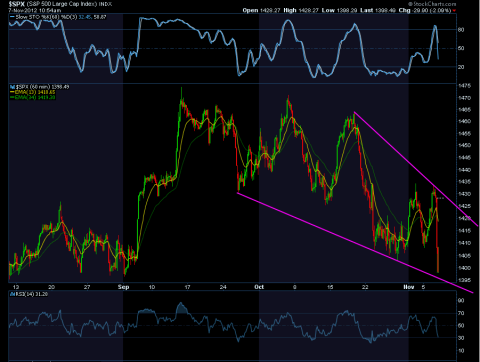Click the '70' level on RSI scale
Screen dimensions: 480x362
click(461, 313)
